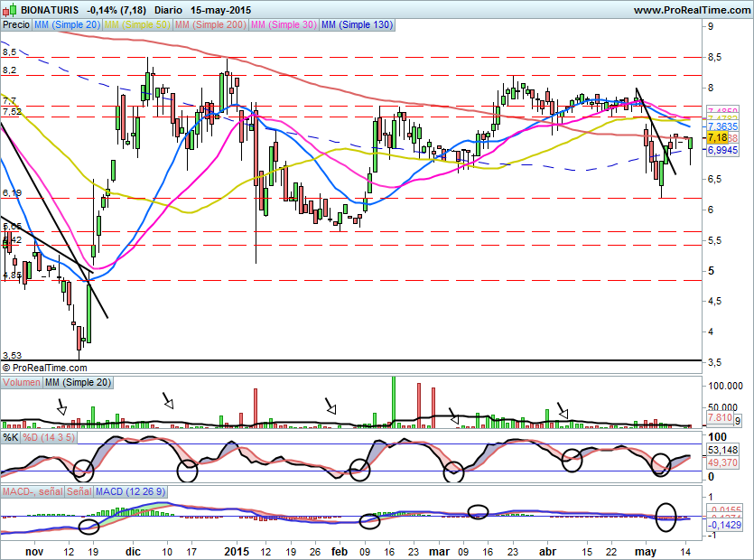Click the 7,3635 blue moving average value tag
This screenshot has width=754, height=560.
722,127
